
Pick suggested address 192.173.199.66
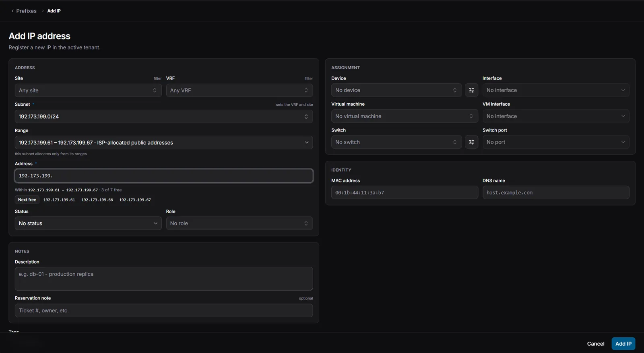tap(97, 200)
